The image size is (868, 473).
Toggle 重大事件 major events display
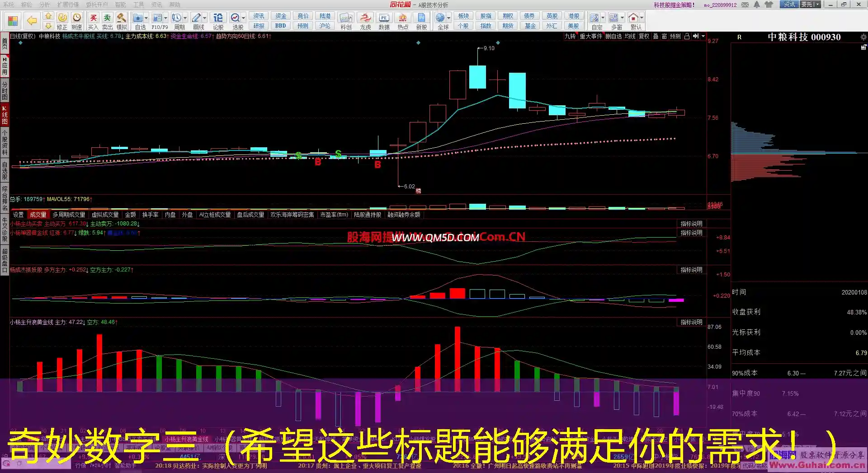point(591,36)
